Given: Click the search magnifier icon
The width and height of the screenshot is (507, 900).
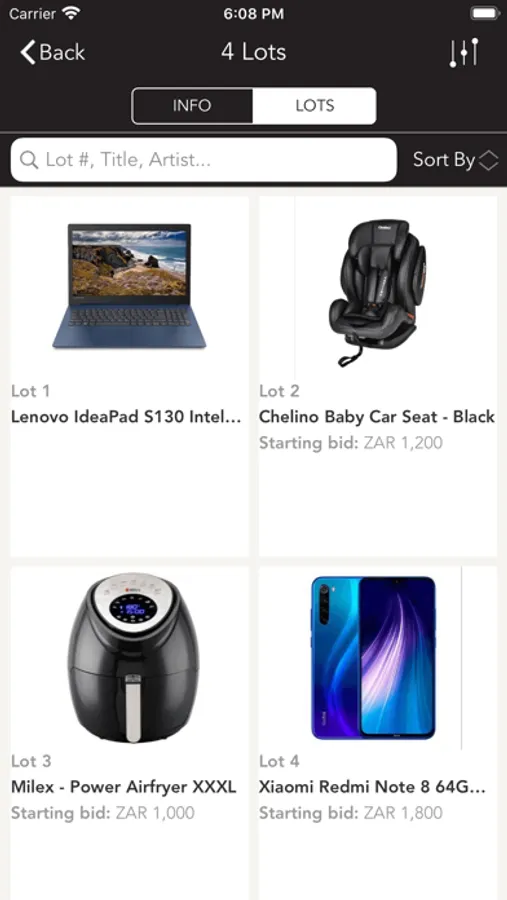Looking at the screenshot, I should [x=29, y=160].
